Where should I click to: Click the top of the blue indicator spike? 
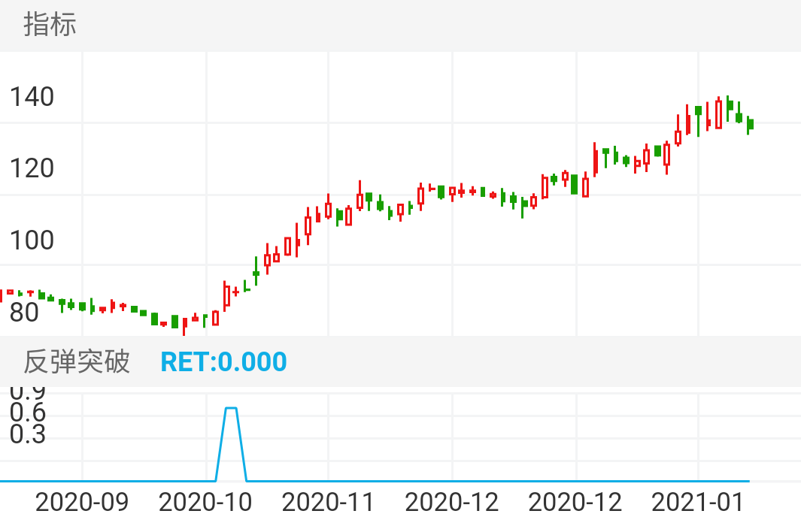(x=232, y=408)
